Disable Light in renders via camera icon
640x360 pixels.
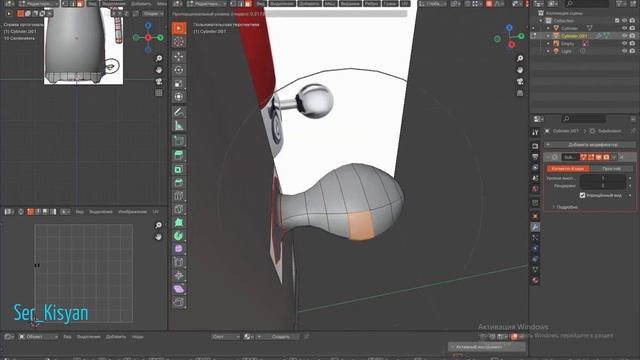pyautogui.click(x=632, y=51)
